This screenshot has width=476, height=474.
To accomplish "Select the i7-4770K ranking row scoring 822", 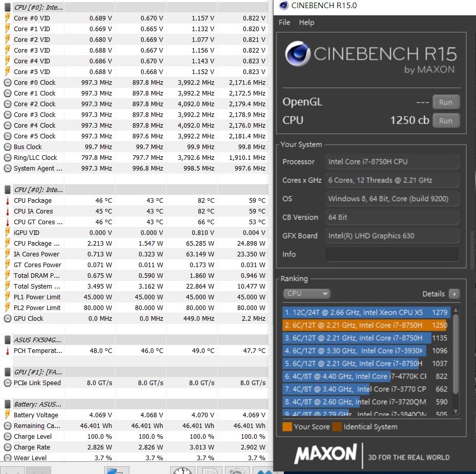I will (367, 376).
